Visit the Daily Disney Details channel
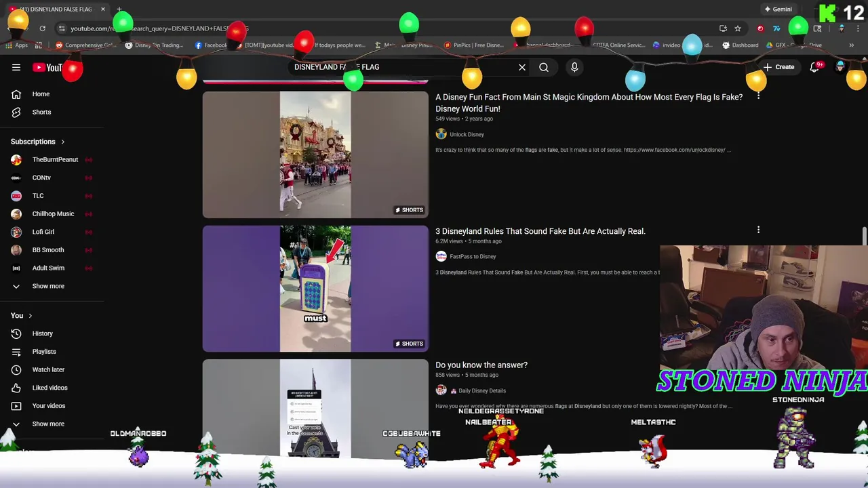 pos(482,390)
